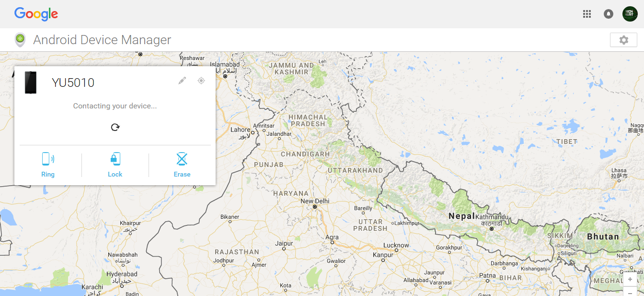Click the SIKKIM label on the map
Image resolution: width=644 pixels, height=296 pixels.
[560, 236]
